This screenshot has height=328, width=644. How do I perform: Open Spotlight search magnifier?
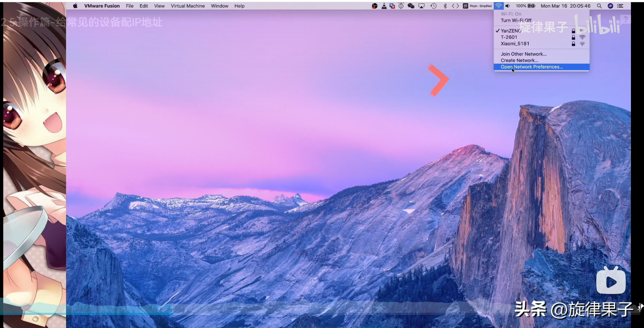pyautogui.click(x=599, y=6)
